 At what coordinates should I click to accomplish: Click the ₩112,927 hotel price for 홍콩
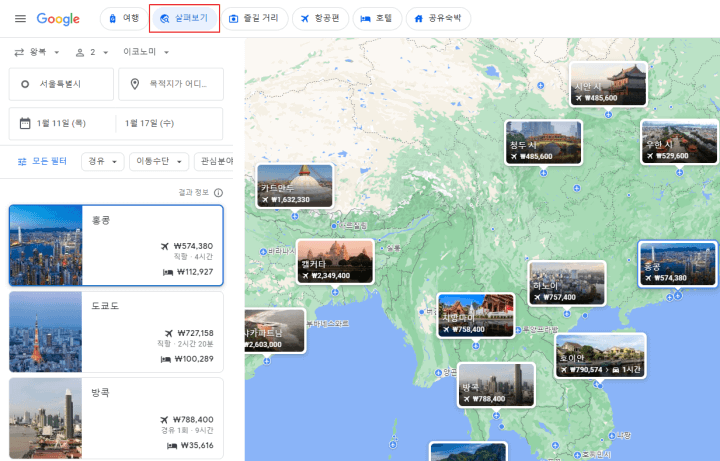tap(195, 272)
